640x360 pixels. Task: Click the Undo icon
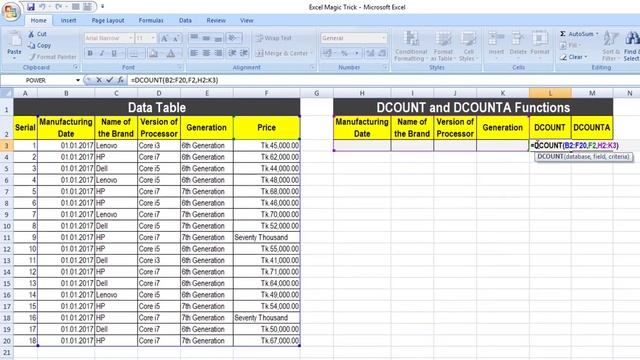[x=42, y=7]
